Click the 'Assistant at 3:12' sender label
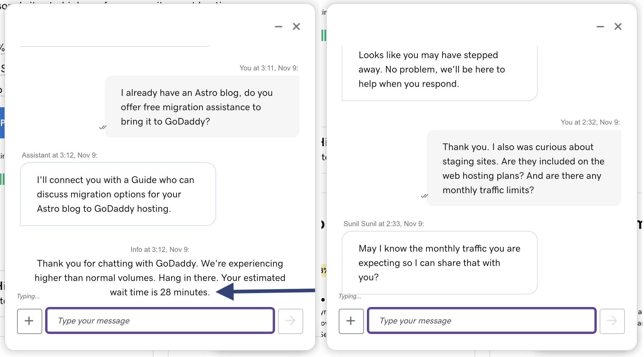644x357 pixels. (x=60, y=155)
